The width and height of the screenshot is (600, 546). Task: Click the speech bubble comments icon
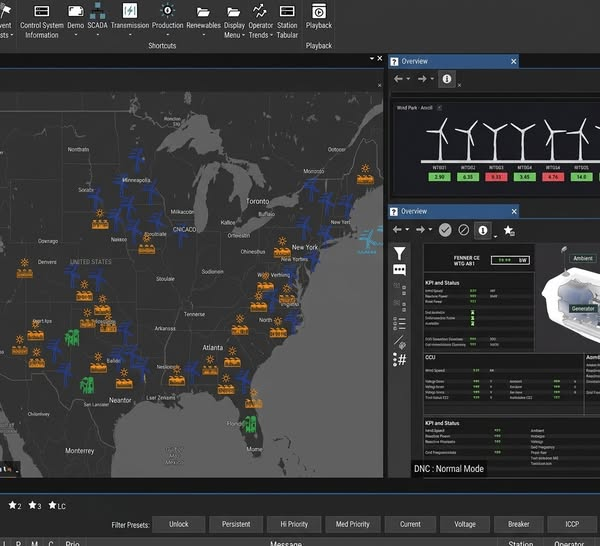click(399, 270)
